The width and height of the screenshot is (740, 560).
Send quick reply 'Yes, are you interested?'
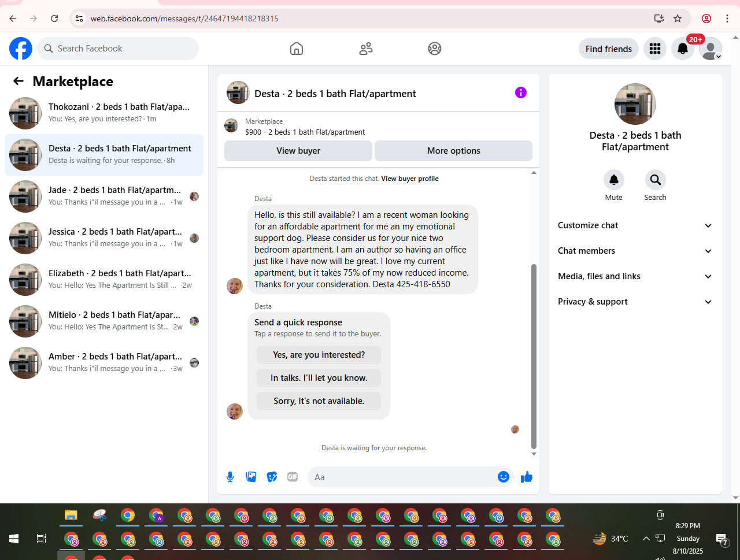coord(319,355)
